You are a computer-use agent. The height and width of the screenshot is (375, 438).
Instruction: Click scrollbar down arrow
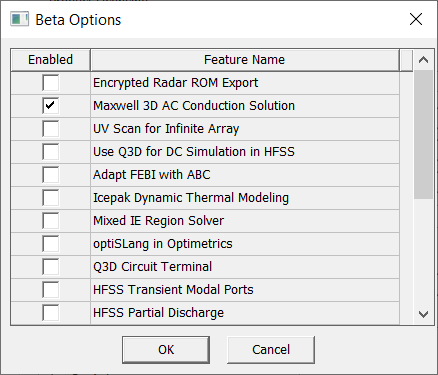[x=423, y=314]
